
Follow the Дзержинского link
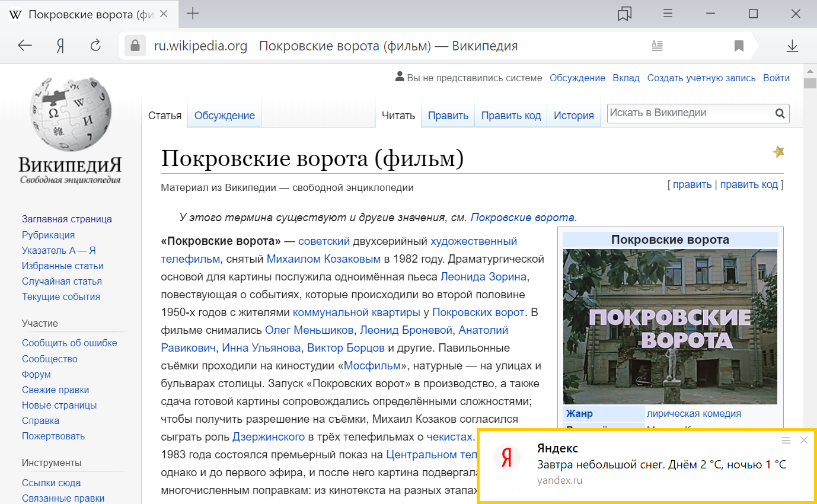coord(269,437)
